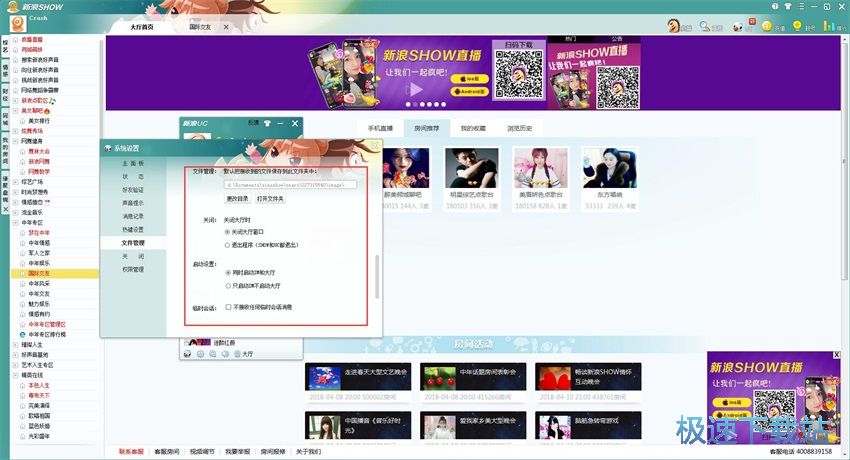Switch to the 大厅首页 tab
The height and width of the screenshot is (460, 850).
(141, 27)
